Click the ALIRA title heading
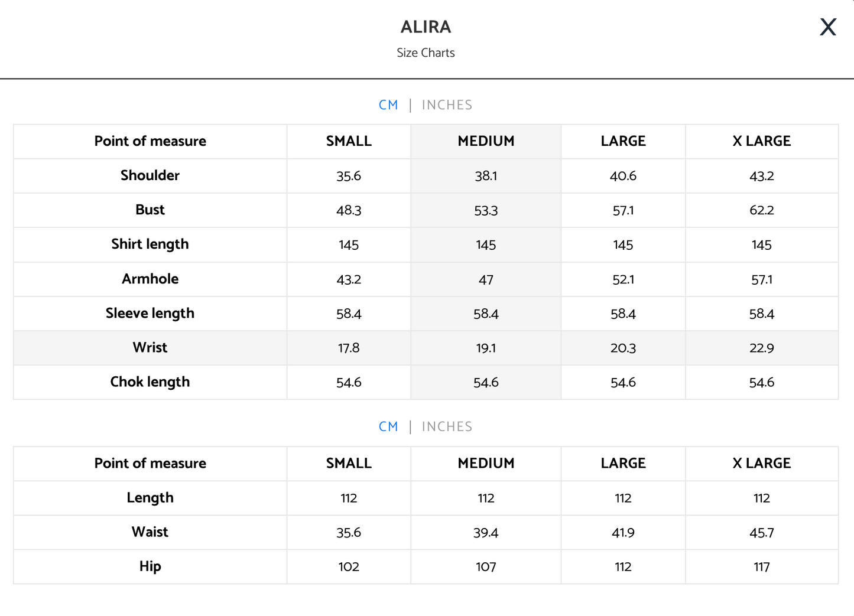 (x=426, y=27)
